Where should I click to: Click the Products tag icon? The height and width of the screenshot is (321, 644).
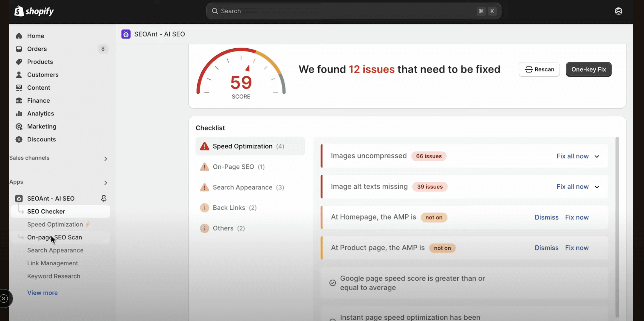point(19,62)
